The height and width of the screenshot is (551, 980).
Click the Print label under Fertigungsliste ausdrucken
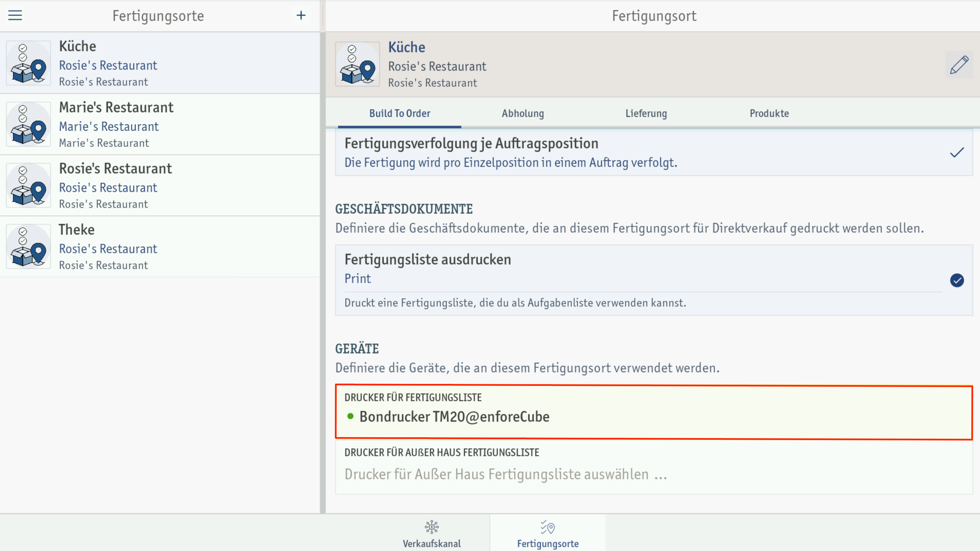coord(357,279)
